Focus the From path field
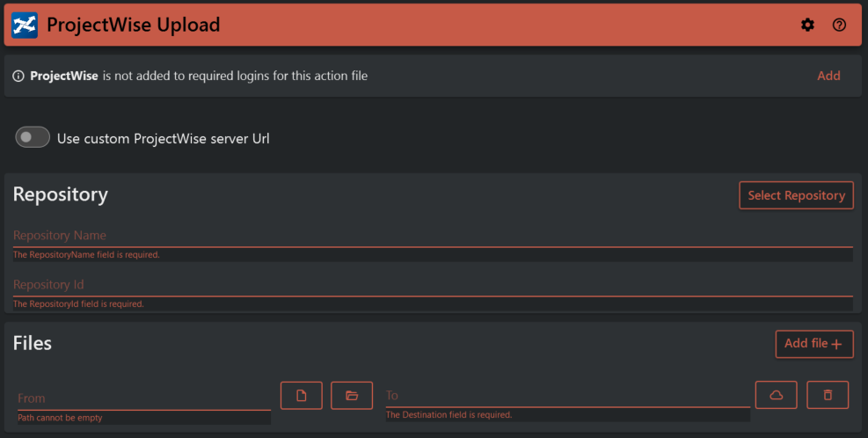This screenshot has width=868, height=438. point(144,398)
